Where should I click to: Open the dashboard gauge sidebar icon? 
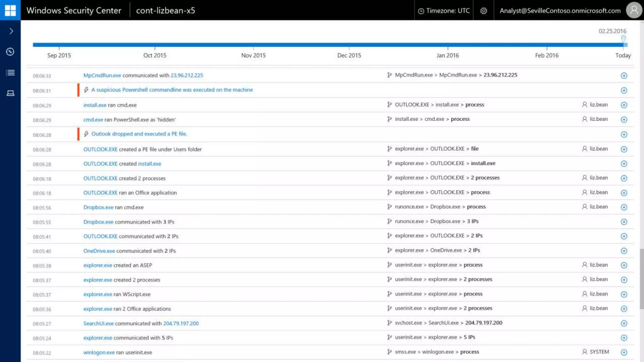[x=10, y=52]
